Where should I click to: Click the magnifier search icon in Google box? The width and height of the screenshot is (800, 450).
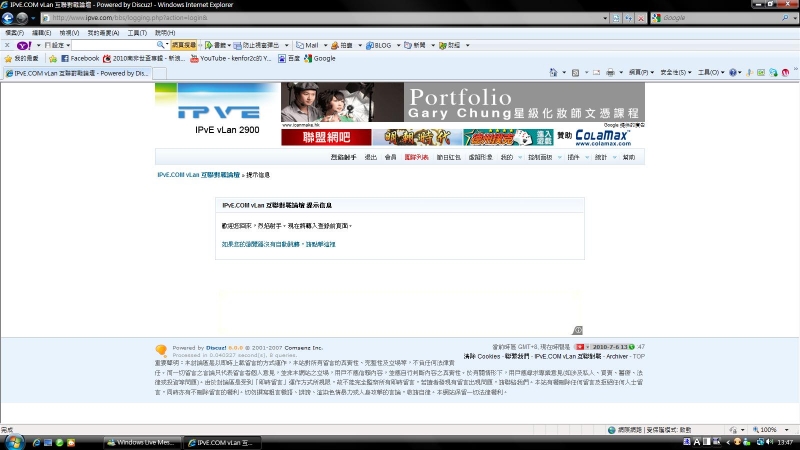tap(785, 18)
